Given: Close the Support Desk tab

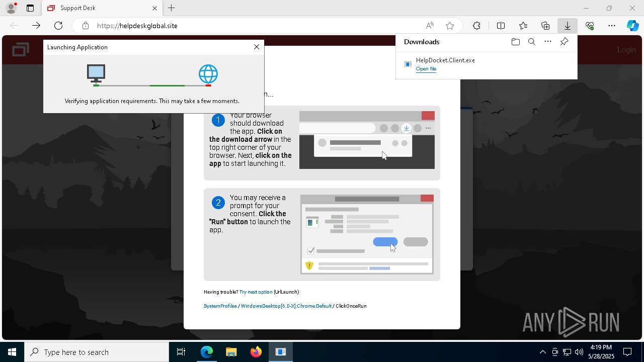Looking at the screenshot, I should 154,8.
